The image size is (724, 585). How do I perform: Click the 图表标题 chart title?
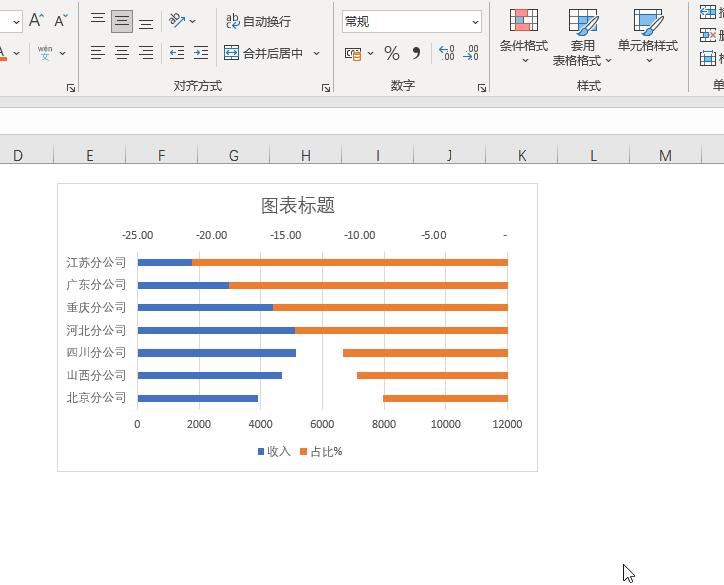[x=298, y=205]
